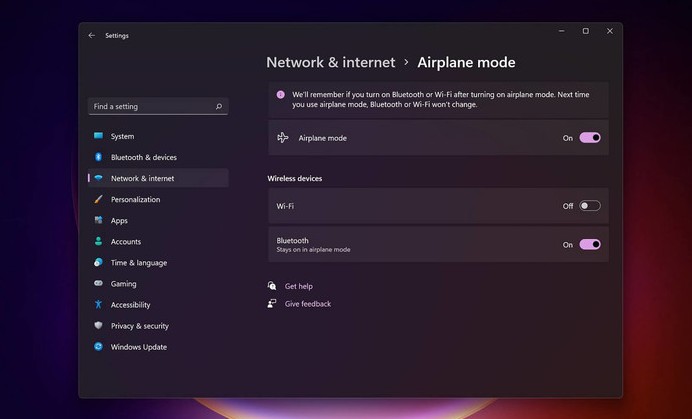Click the Give feedback link

tap(308, 304)
